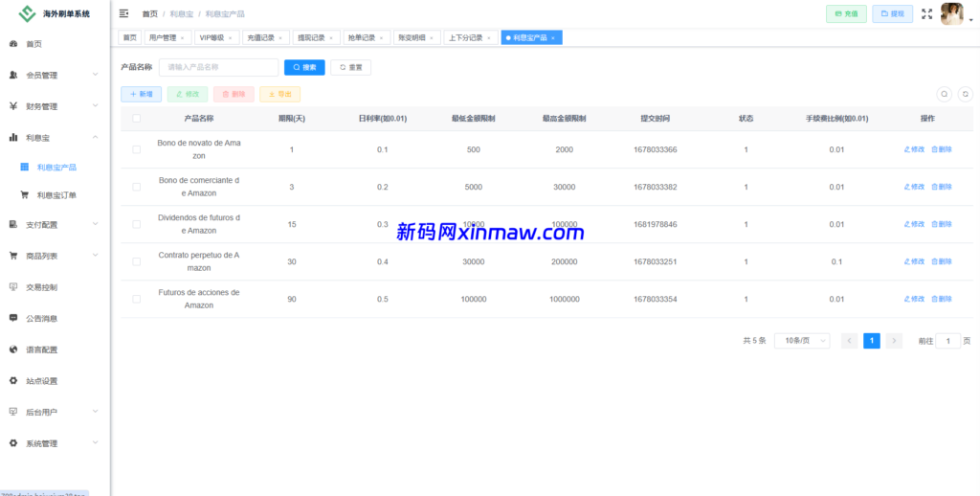This screenshot has width=980, height=496.
Task: Click the 重置 reset button
Action: pyautogui.click(x=350, y=67)
